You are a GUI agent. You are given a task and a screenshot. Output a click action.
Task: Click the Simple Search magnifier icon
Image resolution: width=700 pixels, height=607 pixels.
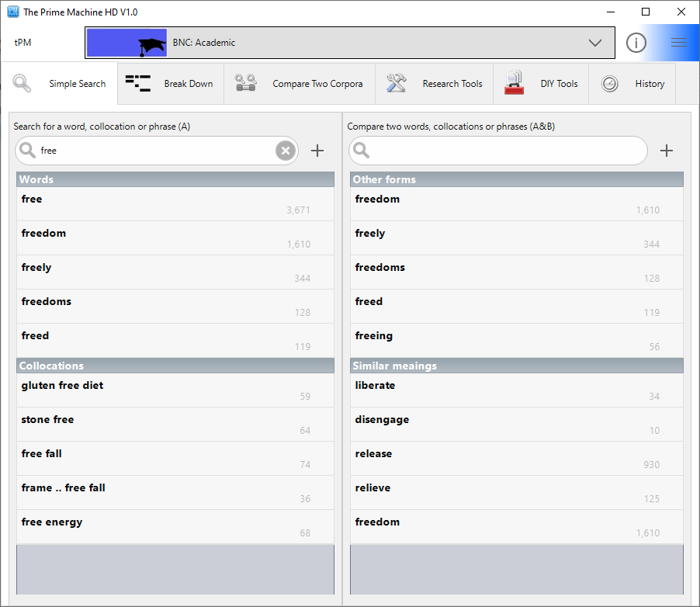(x=22, y=84)
